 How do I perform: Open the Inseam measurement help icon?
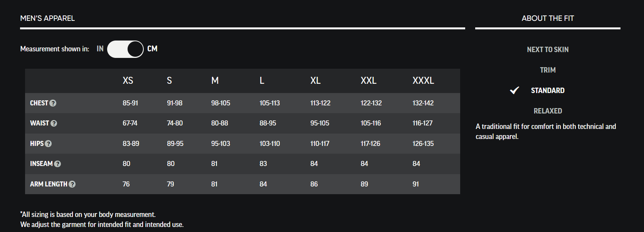[57, 164]
